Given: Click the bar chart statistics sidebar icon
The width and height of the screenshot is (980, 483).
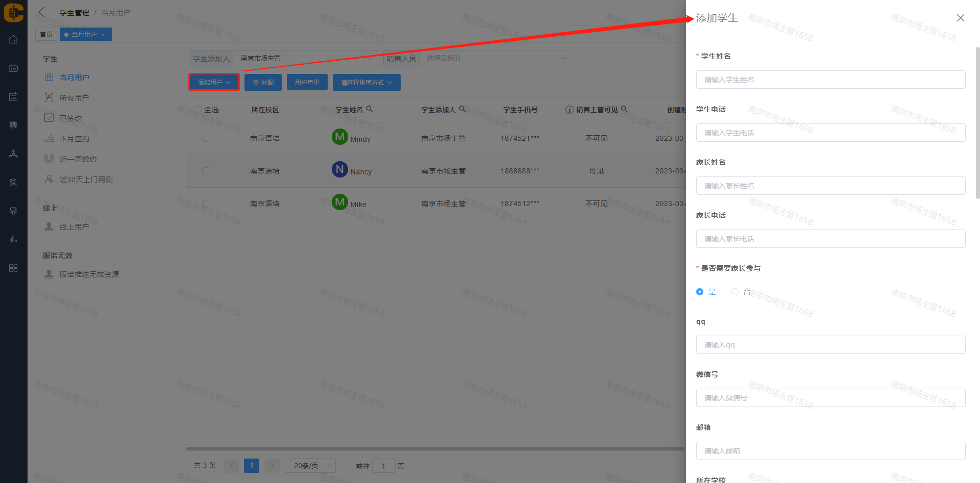Looking at the screenshot, I should tap(13, 239).
